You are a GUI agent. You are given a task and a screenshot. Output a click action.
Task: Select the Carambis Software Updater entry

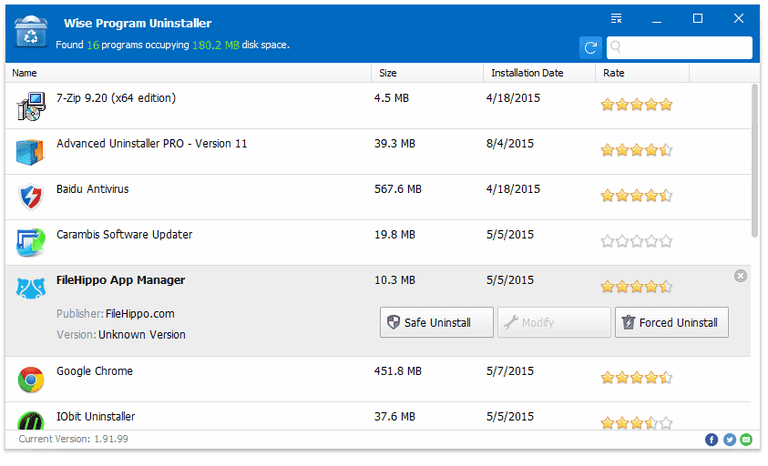378,243
